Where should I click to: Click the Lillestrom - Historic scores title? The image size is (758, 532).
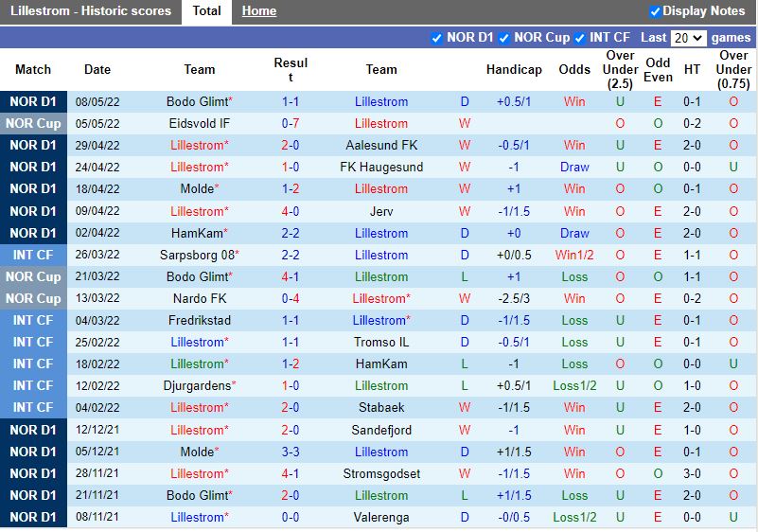click(x=91, y=11)
